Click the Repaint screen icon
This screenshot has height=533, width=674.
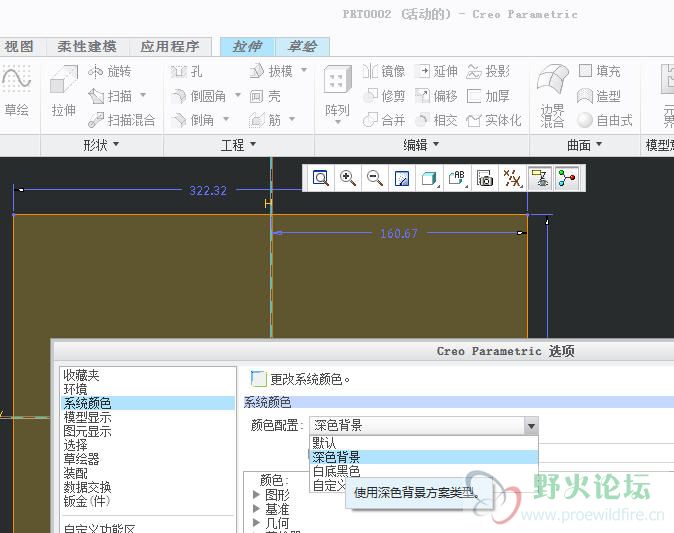click(x=401, y=178)
